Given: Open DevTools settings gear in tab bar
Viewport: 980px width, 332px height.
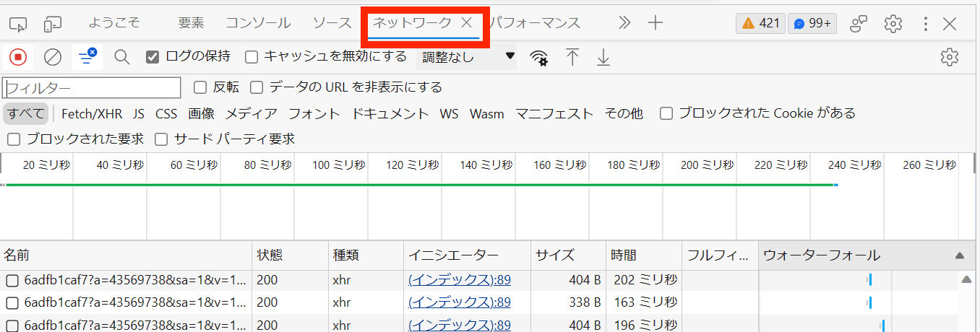Looking at the screenshot, I should point(893,24).
